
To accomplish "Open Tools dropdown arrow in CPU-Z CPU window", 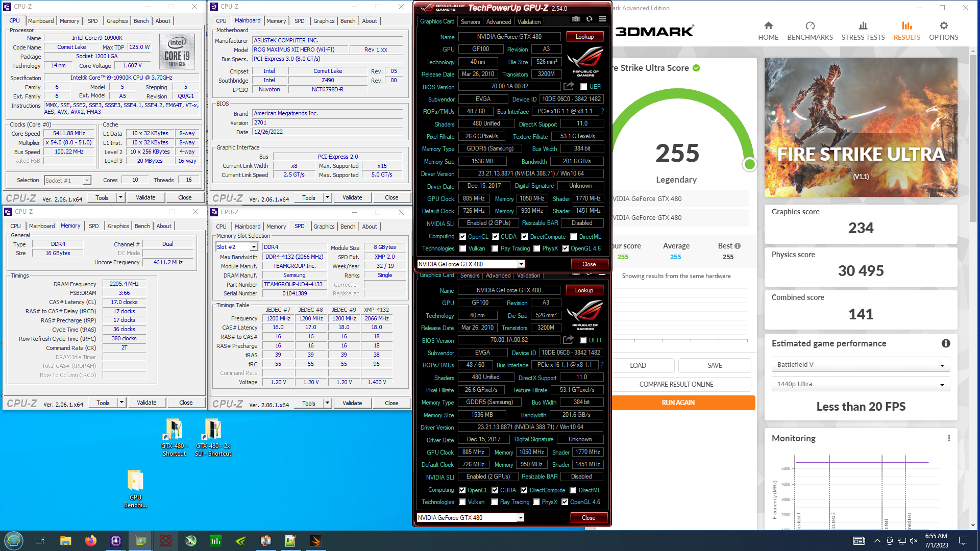I will [121, 197].
